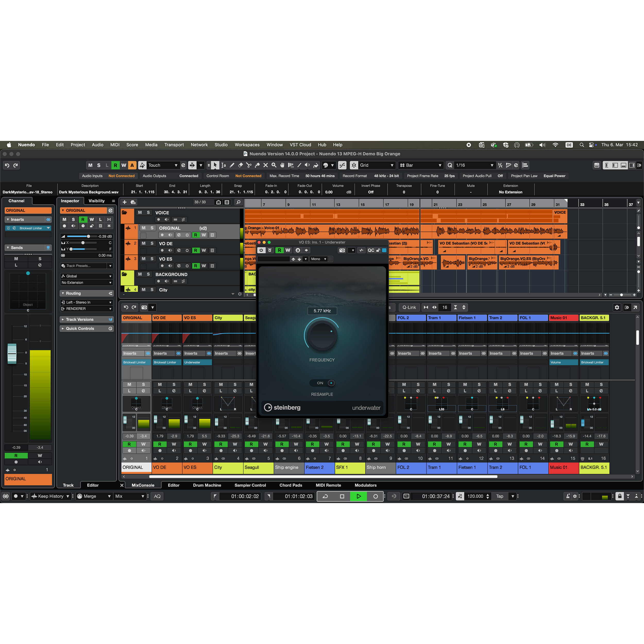Click the Find Tracks search icon

238,202
